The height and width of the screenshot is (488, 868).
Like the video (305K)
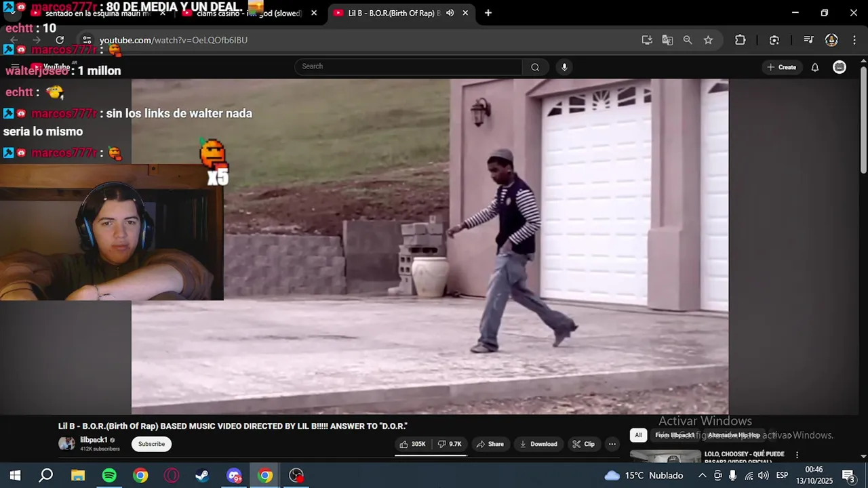point(413,444)
